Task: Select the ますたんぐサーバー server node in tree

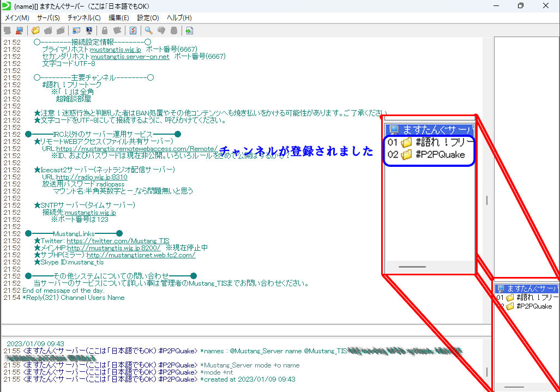Action: coord(527,288)
